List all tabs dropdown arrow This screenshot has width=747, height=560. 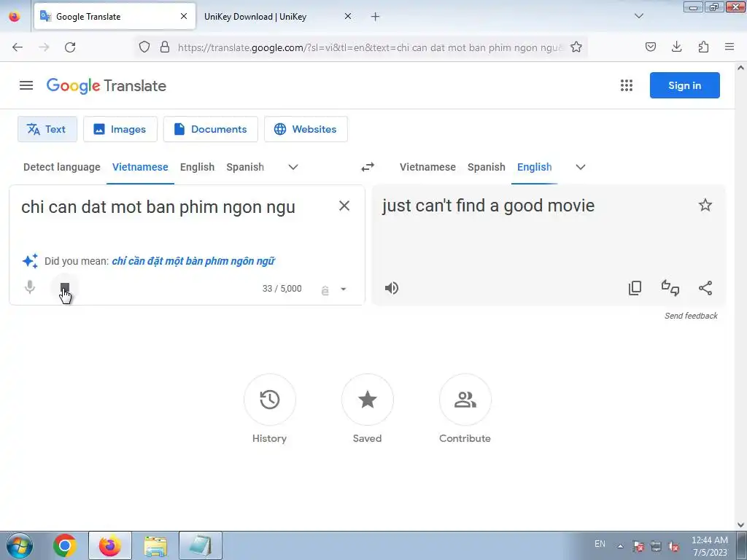(x=639, y=16)
